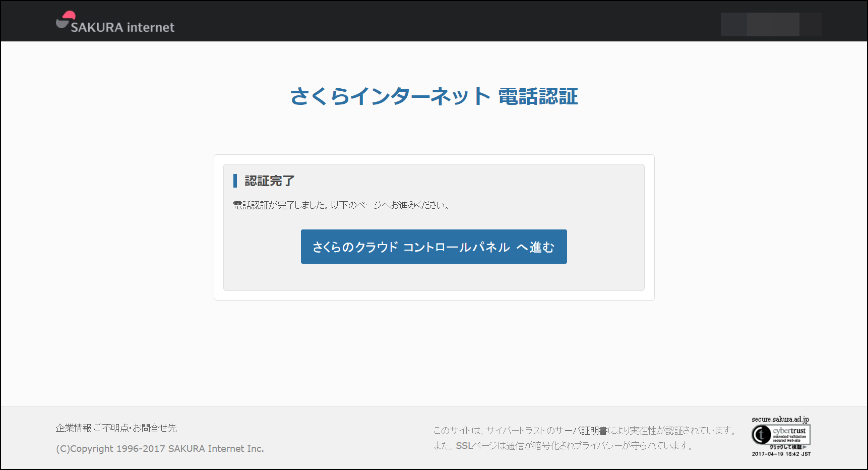
Task: Click the SSLページ encryption notice text
Action: tap(563, 445)
